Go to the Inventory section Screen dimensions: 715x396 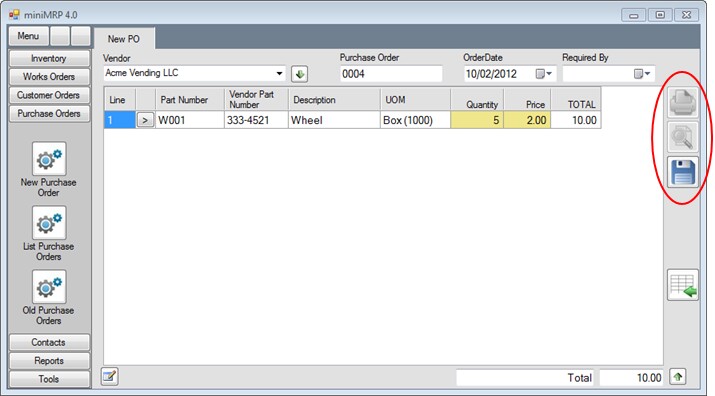[49, 58]
